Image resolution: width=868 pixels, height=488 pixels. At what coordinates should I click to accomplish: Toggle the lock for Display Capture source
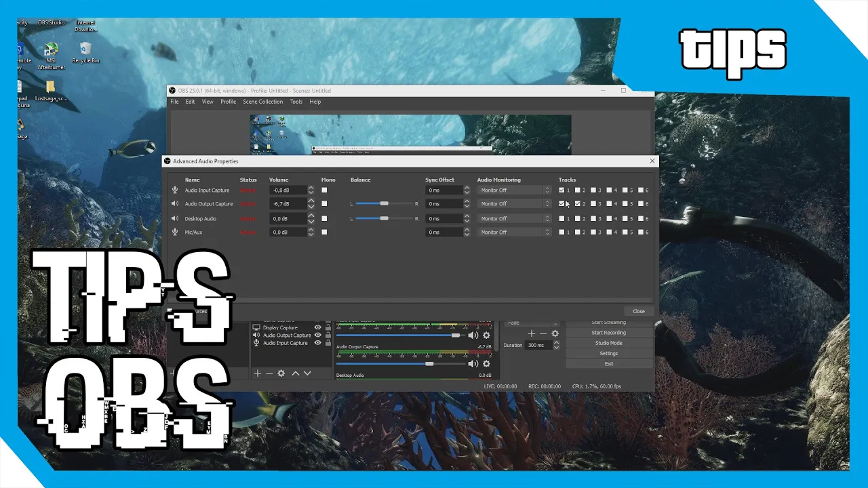pyautogui.click(x=328, y=327)
